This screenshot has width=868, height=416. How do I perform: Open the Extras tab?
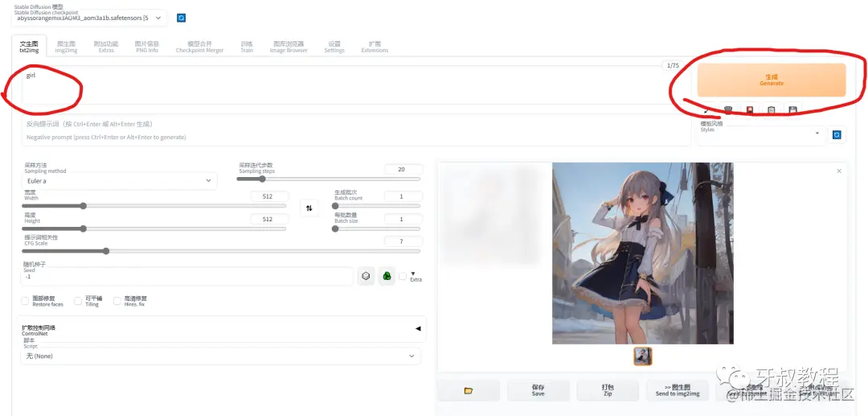106,47
